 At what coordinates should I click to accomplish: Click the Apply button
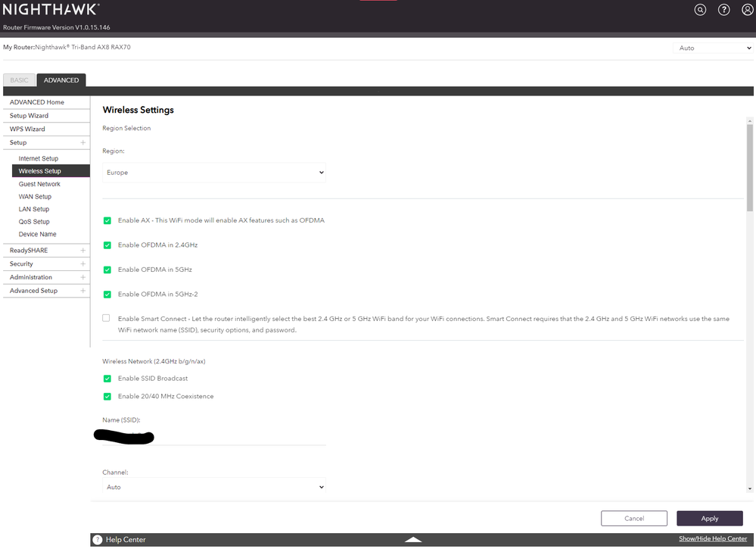point(709,518)
